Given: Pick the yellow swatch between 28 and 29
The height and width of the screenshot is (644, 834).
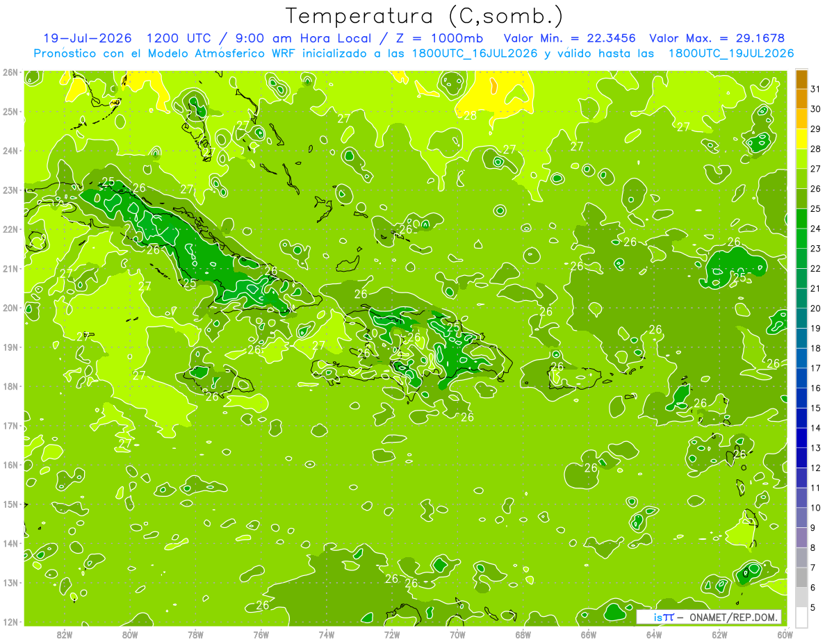Looking at the screenshot, I should pyautogui.click(x=801, y=139).
